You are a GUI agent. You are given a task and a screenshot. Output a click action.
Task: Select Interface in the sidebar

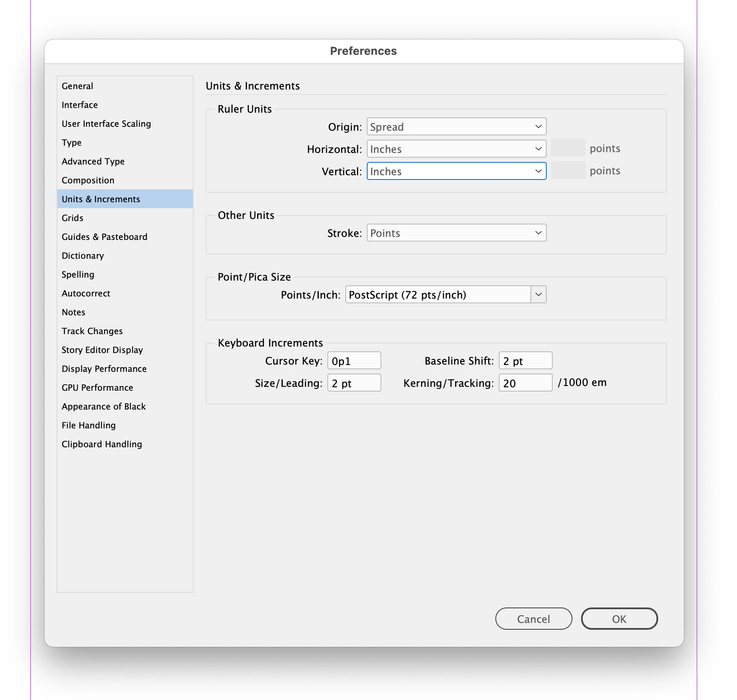coord(125,105)
